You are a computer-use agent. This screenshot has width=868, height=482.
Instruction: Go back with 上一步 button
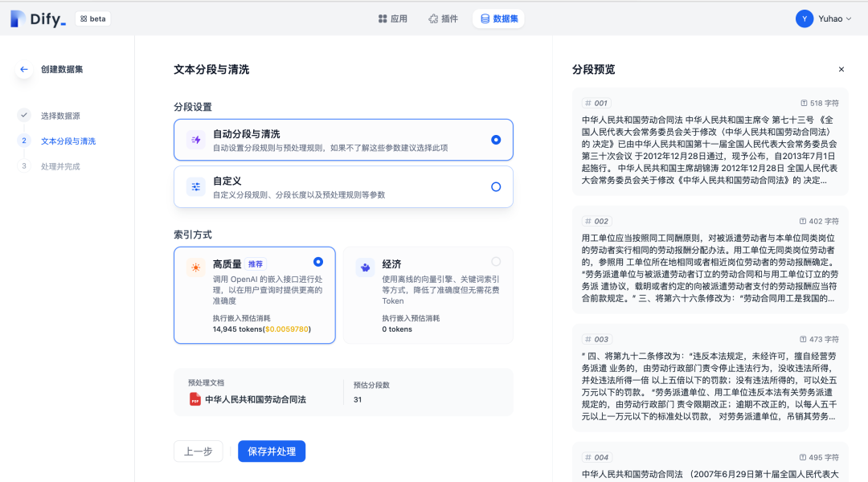point(198,451)
